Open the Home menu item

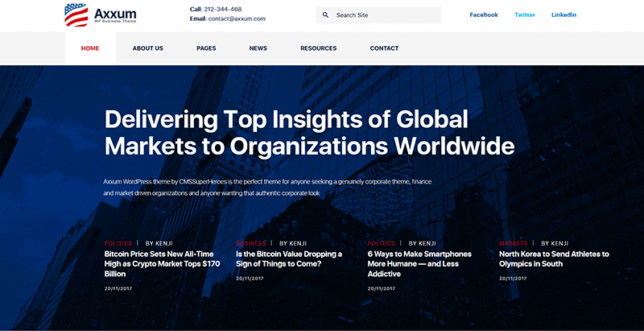coord(90,48)
